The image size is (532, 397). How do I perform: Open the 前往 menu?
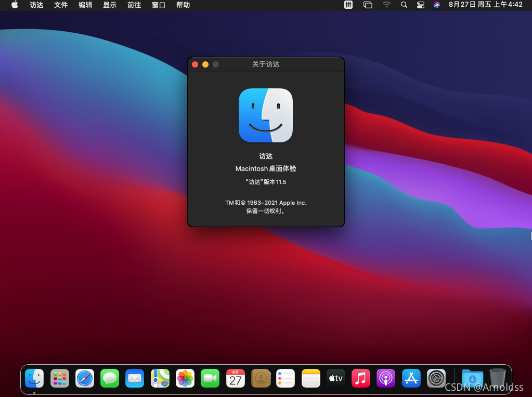134,5
